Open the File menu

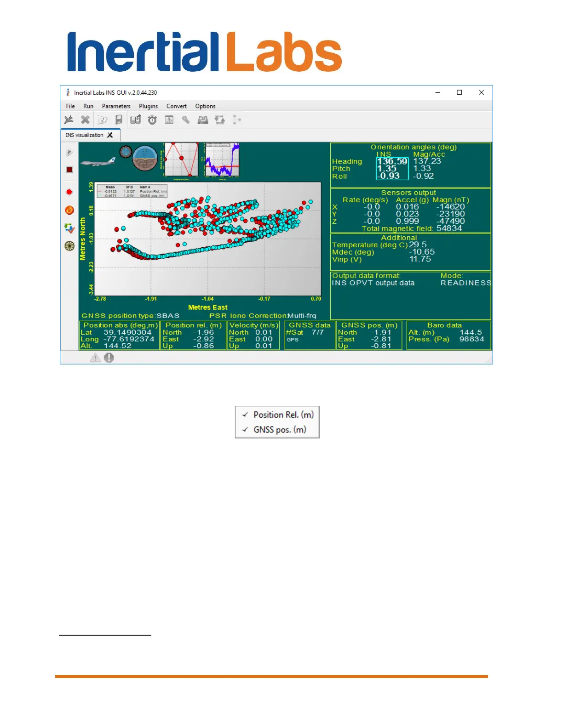70,106
